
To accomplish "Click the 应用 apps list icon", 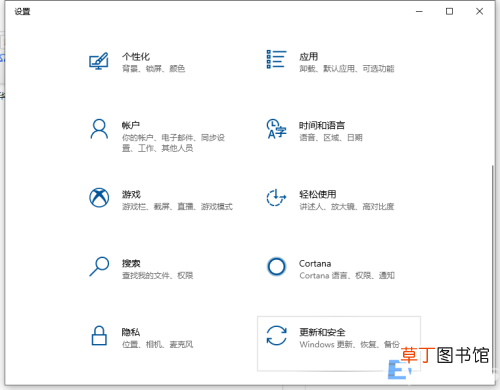I will 276,59.
